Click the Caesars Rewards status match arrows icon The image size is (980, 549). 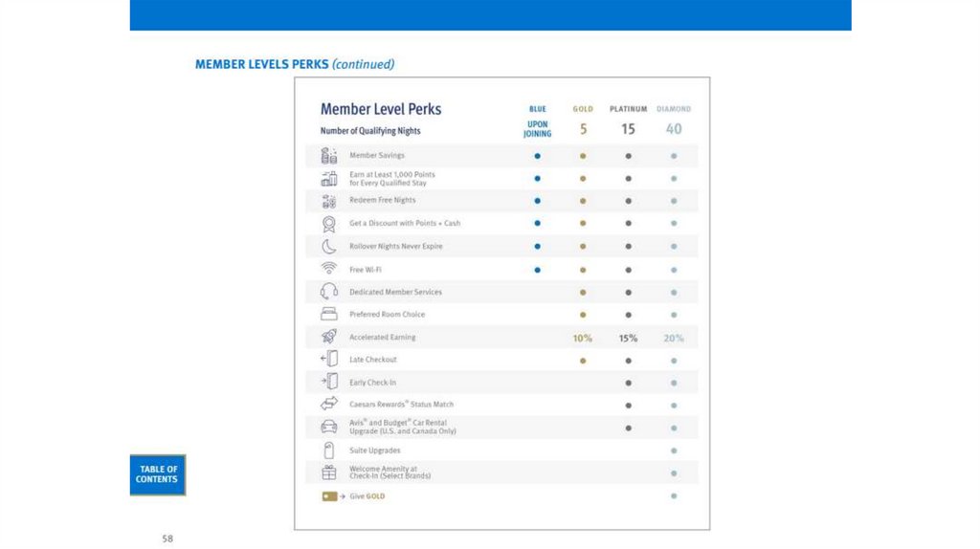328,404
